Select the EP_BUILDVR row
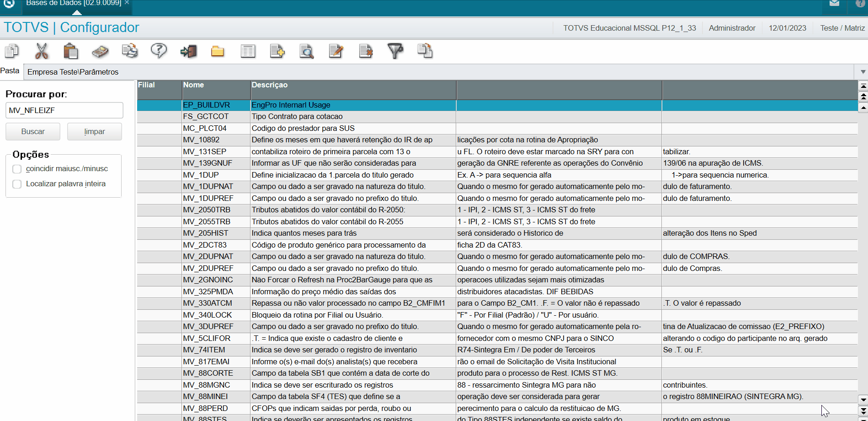This screenshot has width=868, height=421. coord(497,105)
